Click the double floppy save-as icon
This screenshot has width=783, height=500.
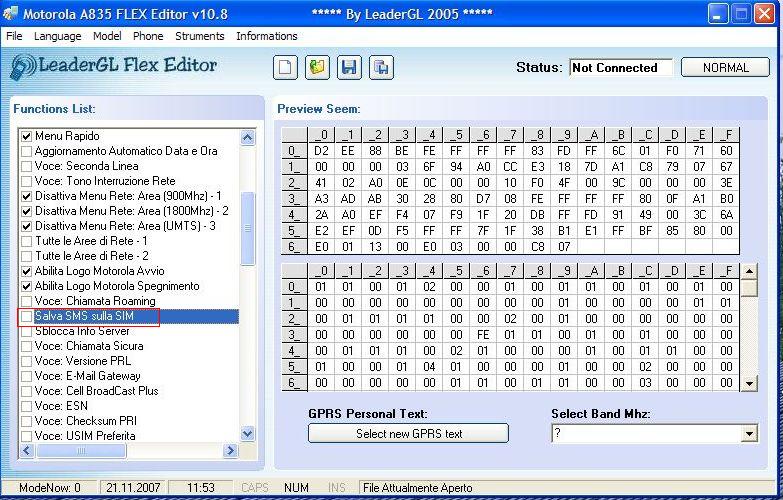pos(382,67)
